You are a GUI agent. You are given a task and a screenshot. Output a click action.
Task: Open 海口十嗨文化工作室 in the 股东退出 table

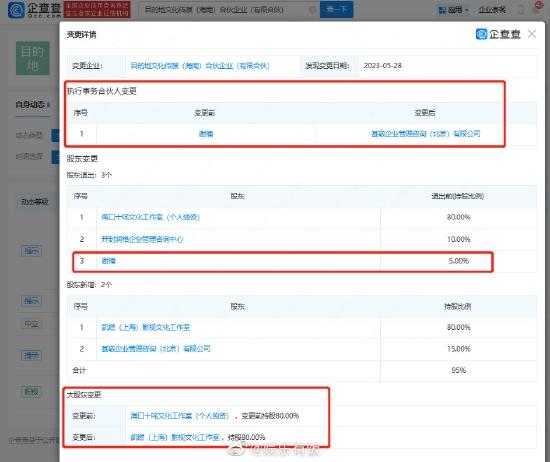[150, 217]
